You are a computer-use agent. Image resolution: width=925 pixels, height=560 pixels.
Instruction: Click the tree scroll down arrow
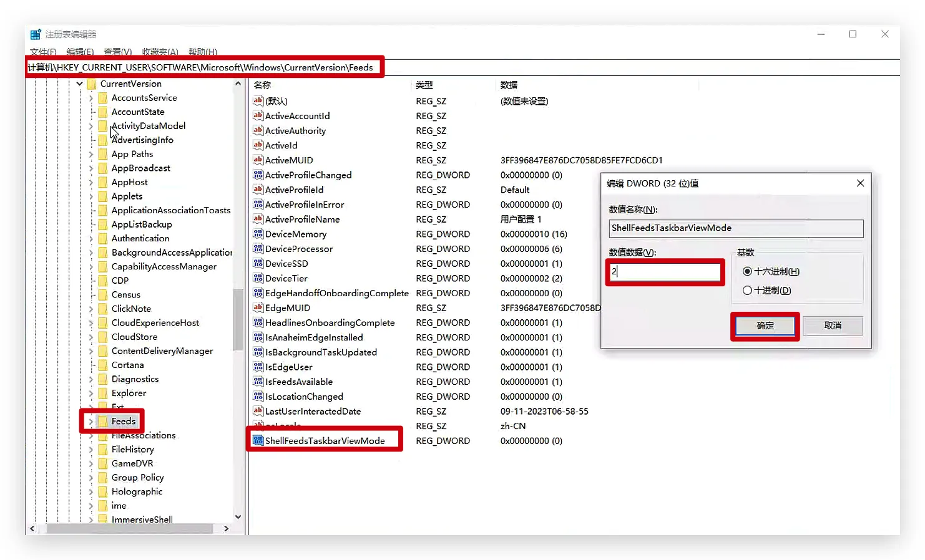click(x=238, y=516)
